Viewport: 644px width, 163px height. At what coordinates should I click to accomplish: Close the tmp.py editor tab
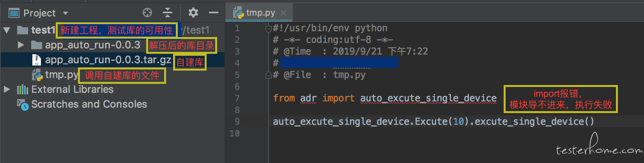point(283,13)
